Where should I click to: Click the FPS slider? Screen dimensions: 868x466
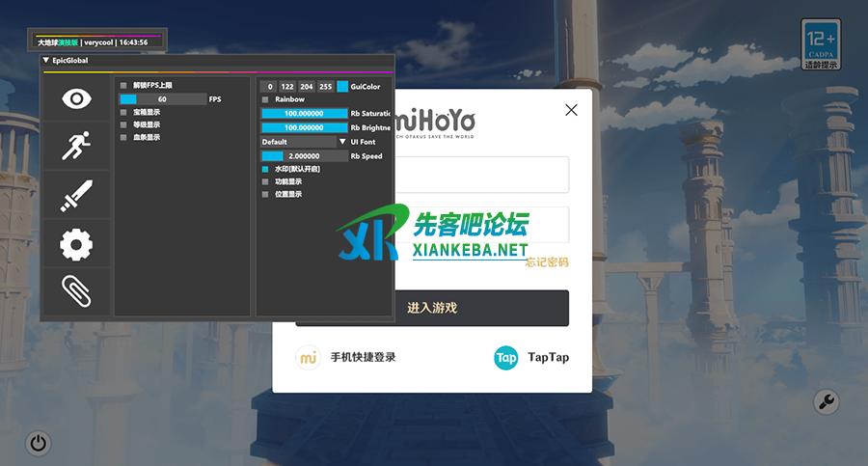tap(163, 99)
